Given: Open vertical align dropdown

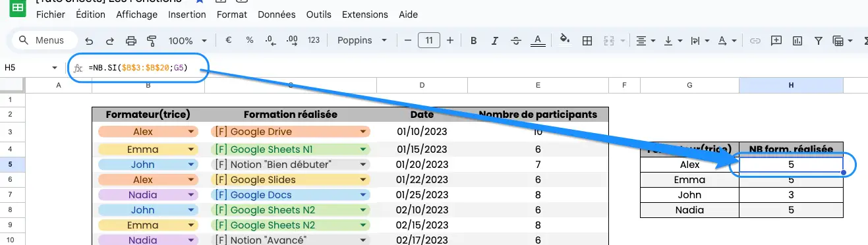Looking at the screenshot, I should click(672, 41).
